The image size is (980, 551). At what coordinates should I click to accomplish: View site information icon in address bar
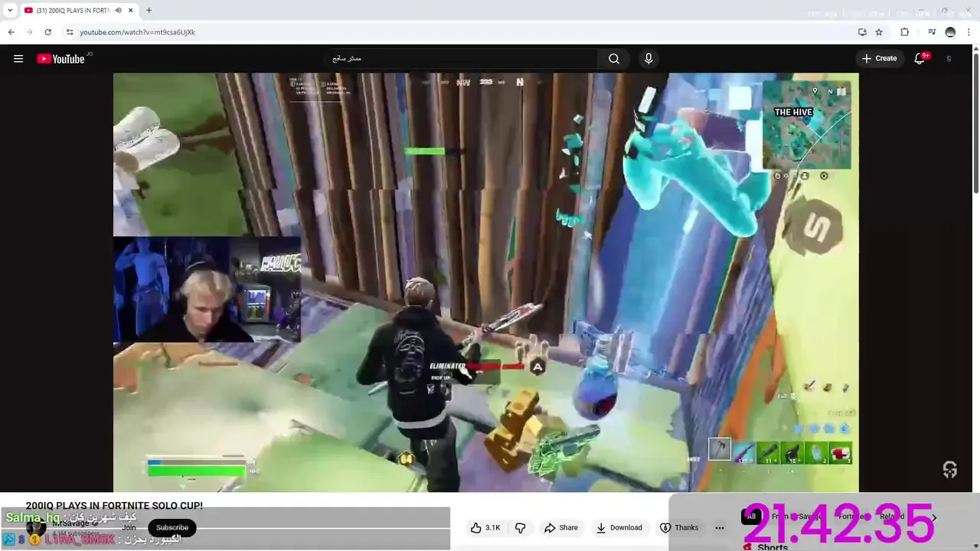click(70, 32)
